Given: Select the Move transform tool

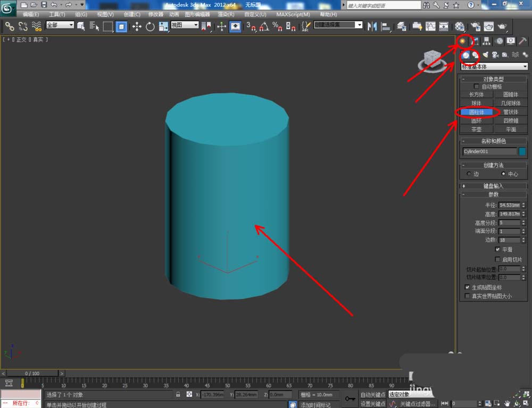Looking at the screenshot, I should coord(137,26).
